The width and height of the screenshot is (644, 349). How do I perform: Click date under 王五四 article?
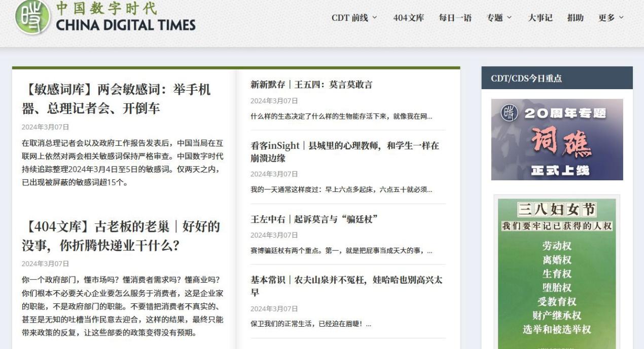point(274,100)
